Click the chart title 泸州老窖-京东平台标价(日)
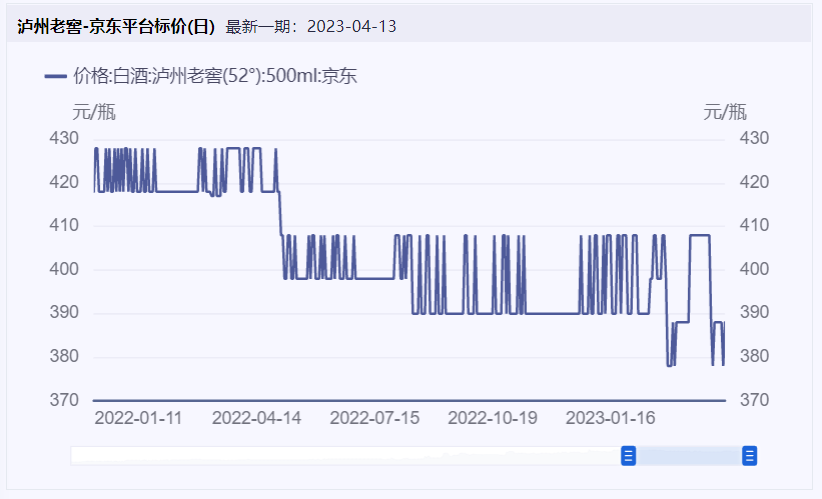 pyautogui.click(x=116, y=26)
